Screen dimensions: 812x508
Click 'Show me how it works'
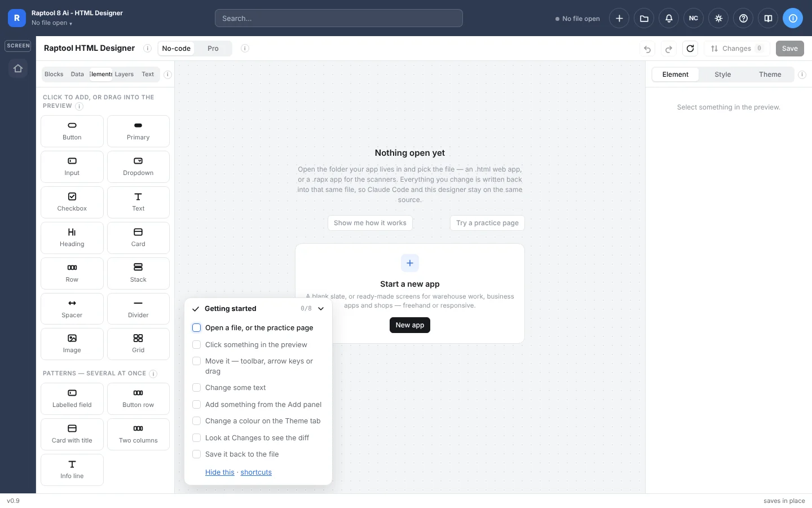tap(370, 223)
